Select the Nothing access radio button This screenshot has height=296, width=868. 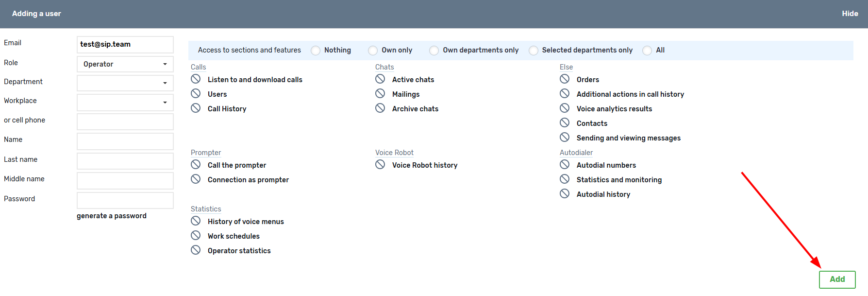(316, 51)
